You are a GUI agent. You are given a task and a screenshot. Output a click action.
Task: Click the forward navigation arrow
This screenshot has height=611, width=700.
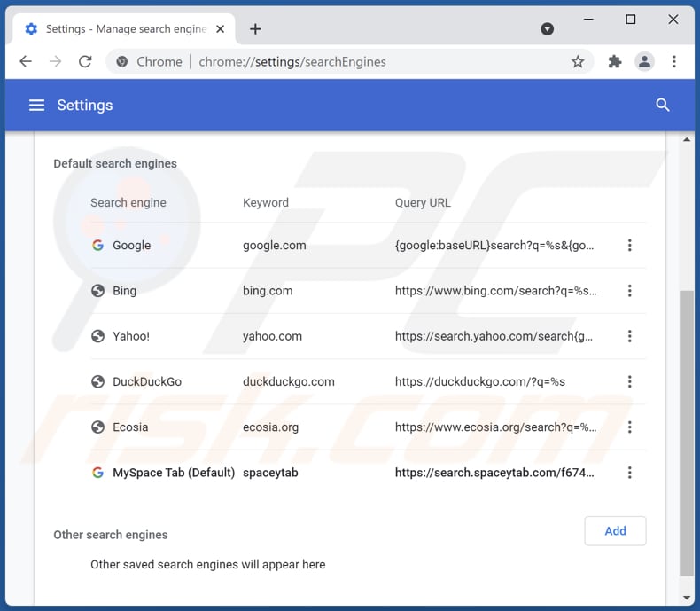point(55,62)
